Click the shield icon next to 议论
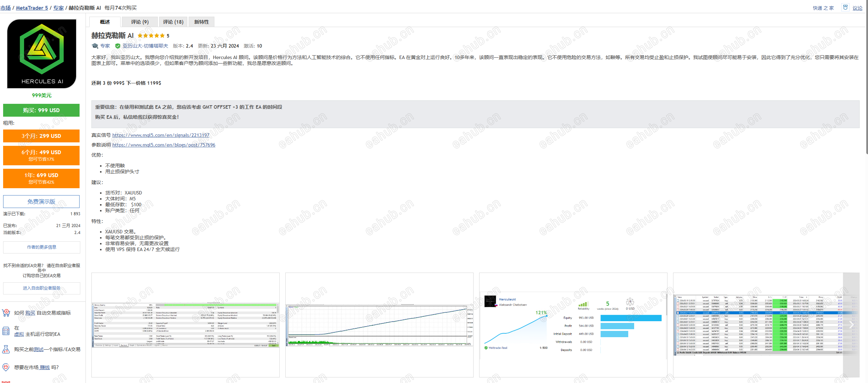This screenshot has width=868, height=383. pos(845,7)
